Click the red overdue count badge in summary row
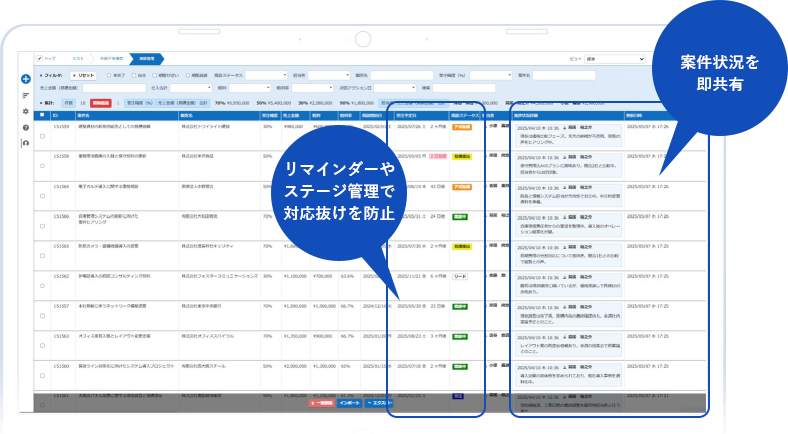788x434 pixels. pos(100,102)
